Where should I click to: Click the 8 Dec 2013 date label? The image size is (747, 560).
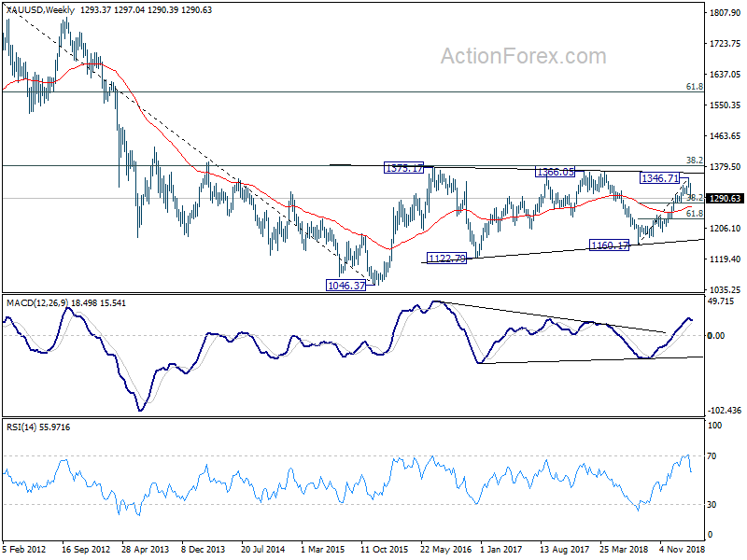click(x=204, y=549)
